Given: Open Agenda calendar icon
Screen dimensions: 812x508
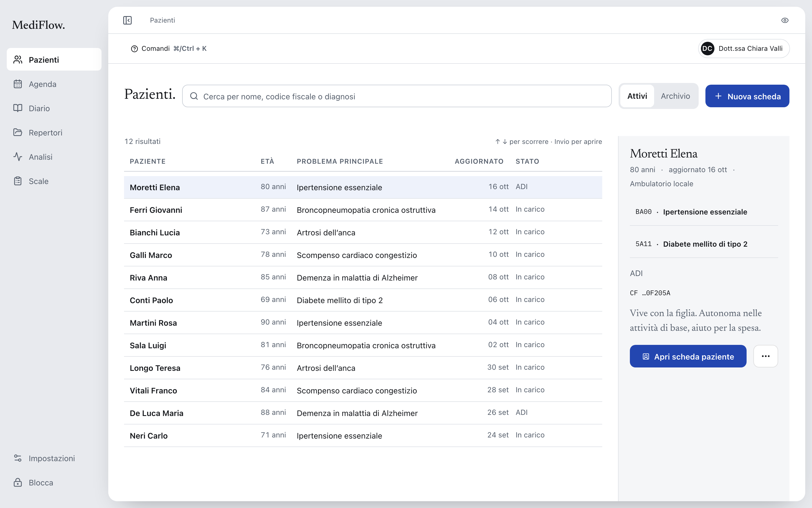Looking at the screenshot, I should coord(18,84).
